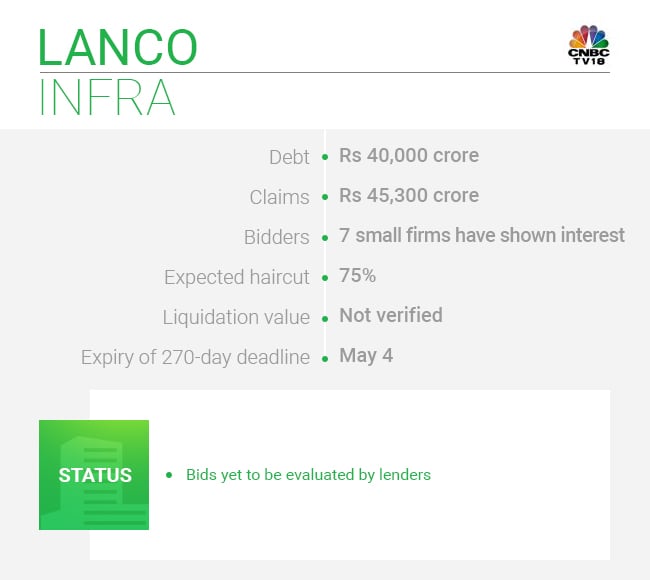The image size is (650, 580).
Task: Select the bullet next to Claims
Action: pos(325,198)
